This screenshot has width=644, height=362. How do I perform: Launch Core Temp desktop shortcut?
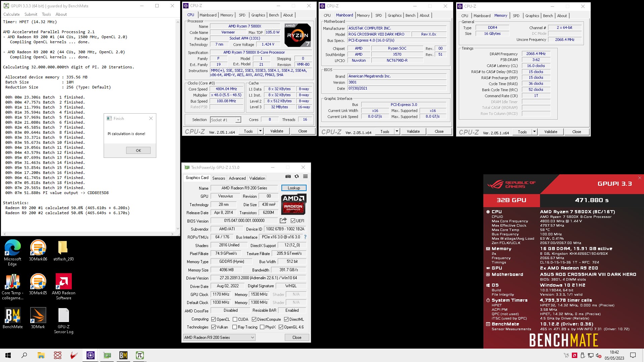[12, 287]
